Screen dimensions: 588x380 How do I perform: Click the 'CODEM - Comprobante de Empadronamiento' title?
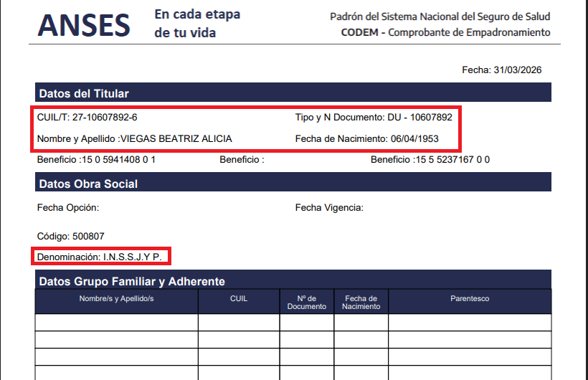pyautogui.click(x=446, y=32)
